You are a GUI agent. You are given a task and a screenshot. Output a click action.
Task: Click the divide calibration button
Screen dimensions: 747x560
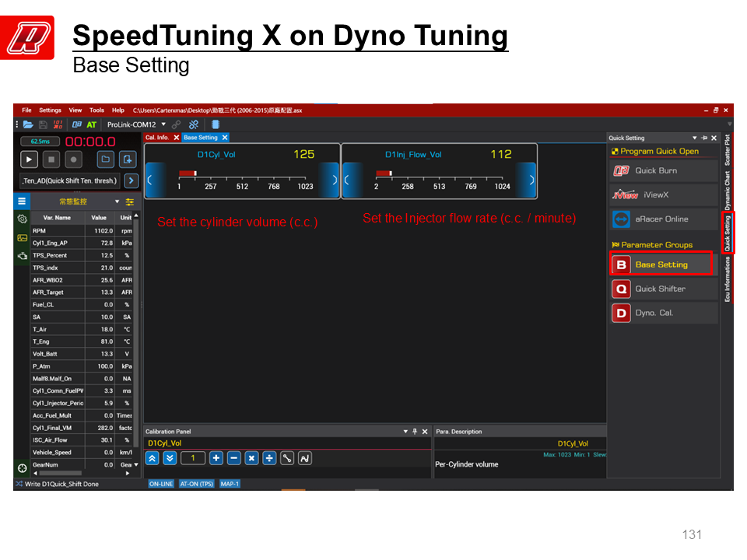pyautogui.click(x=269, y=458)
